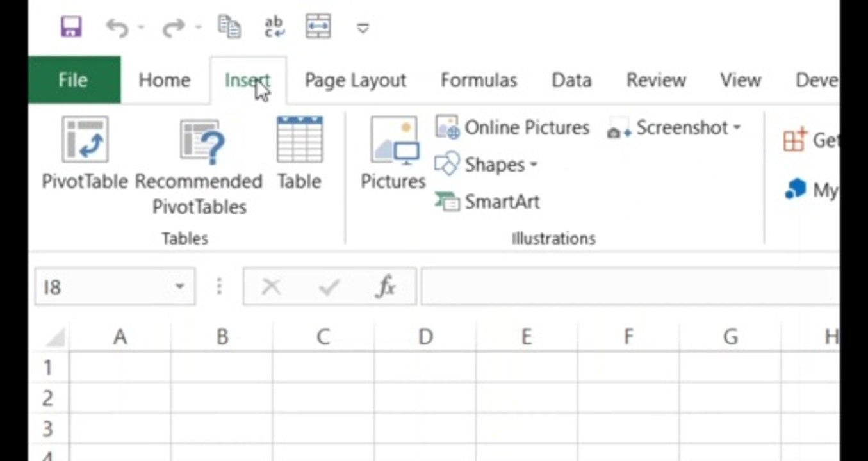Viewport: 868px width, 461px height.
Task: Open My Add-ins
Action: click(811, 190)
